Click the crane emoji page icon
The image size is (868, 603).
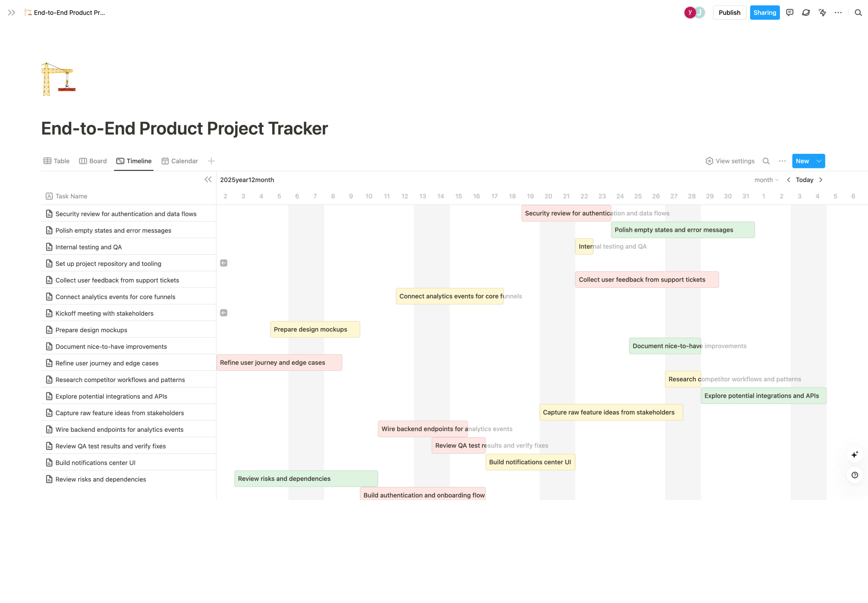[58, 79]
